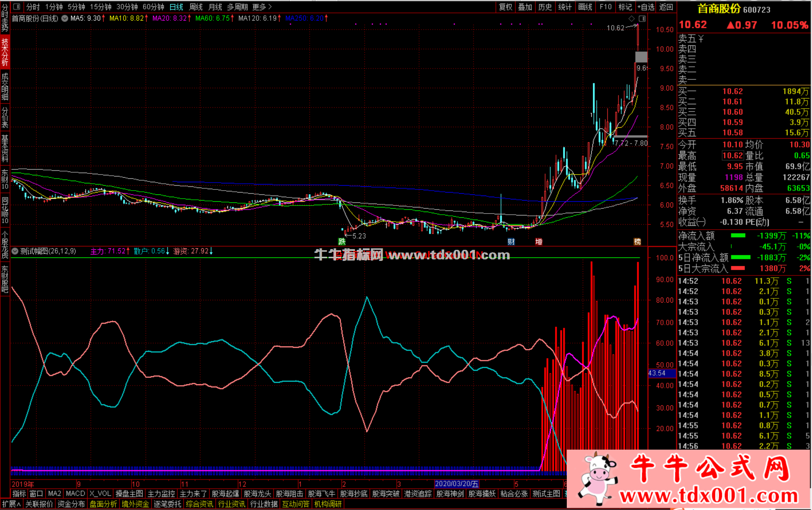This screenshot has height=510, width=812.
Task: Select the 股海龙头 indicator tab
Action: 258,494
